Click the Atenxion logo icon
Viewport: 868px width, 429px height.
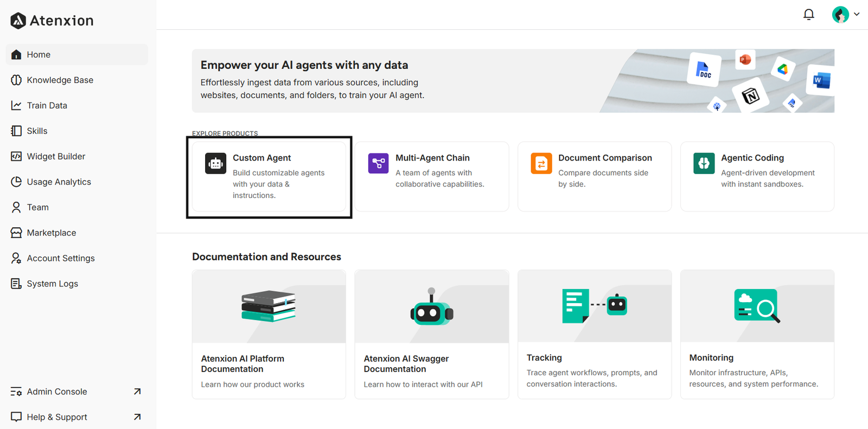tap(18, 21)
